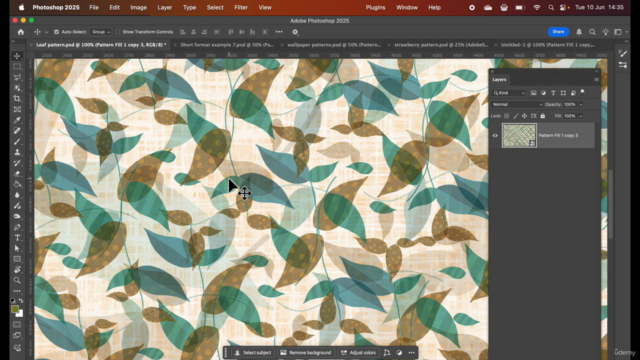Select the Frame tool

[17, 109]
